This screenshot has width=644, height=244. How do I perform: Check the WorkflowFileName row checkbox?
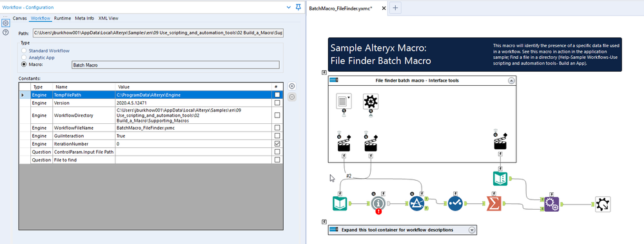tap(277, 128)
